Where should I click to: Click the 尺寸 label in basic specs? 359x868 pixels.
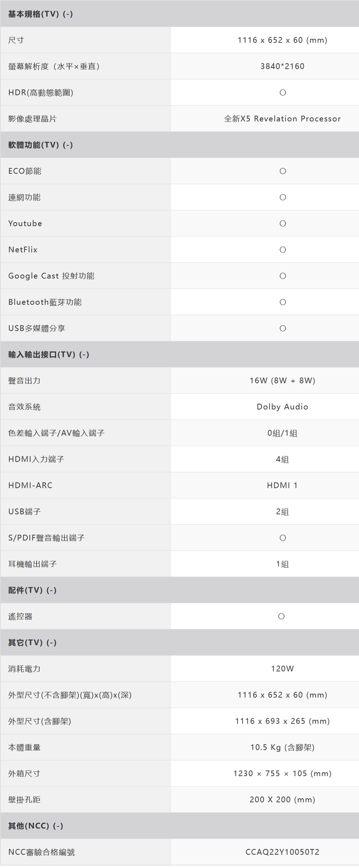(16, 40)
